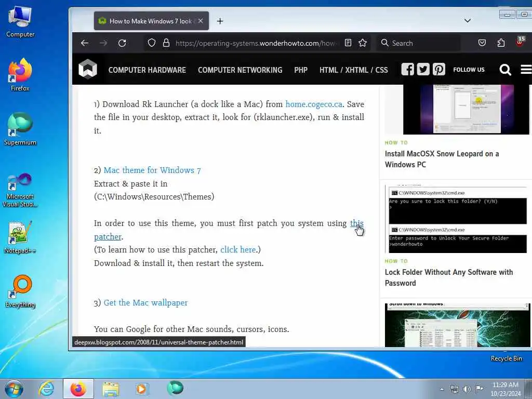Image resolution: width=532 pixels, height=399 pixels.
Task: Click the forward navigation arrow
Action: click(103, 43)
